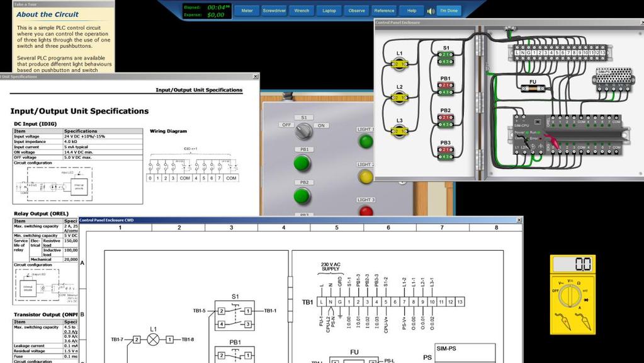The image size is (644, 363).
Task: Click the "230 V AC SUPPLY" label in the CWD
Action: (x=330, y=267)
